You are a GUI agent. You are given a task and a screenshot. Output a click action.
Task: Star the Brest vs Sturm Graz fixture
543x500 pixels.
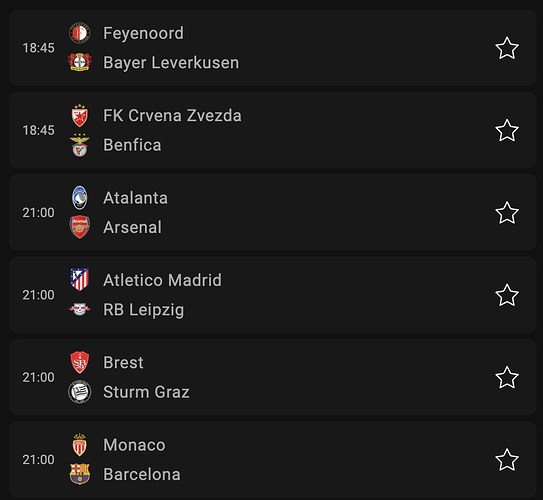[507, 377]
